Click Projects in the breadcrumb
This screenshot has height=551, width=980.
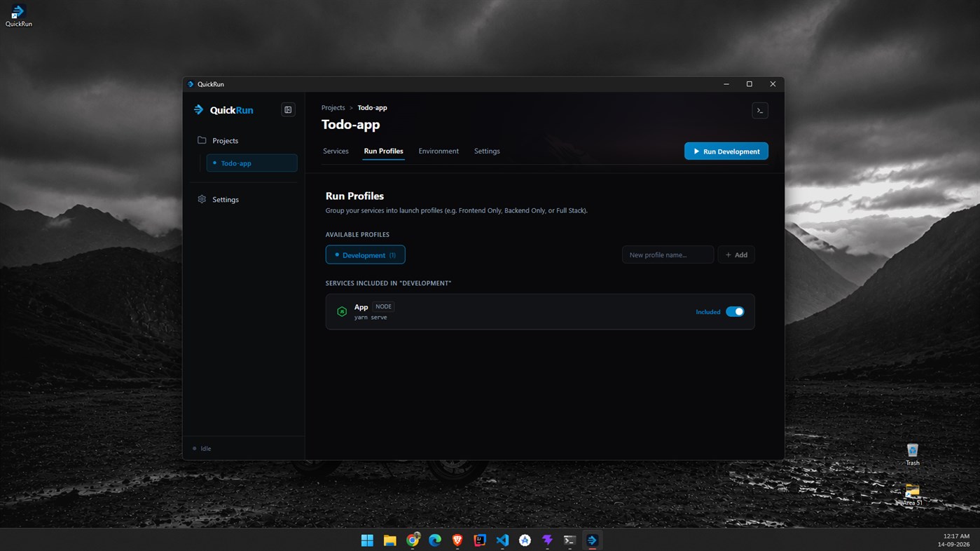(x=333, y=108)
